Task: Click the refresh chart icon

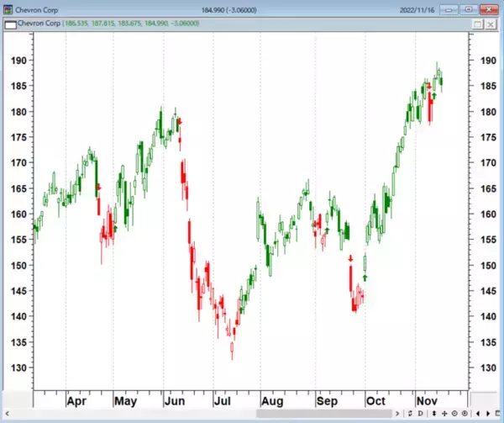Action: point(410,414)
